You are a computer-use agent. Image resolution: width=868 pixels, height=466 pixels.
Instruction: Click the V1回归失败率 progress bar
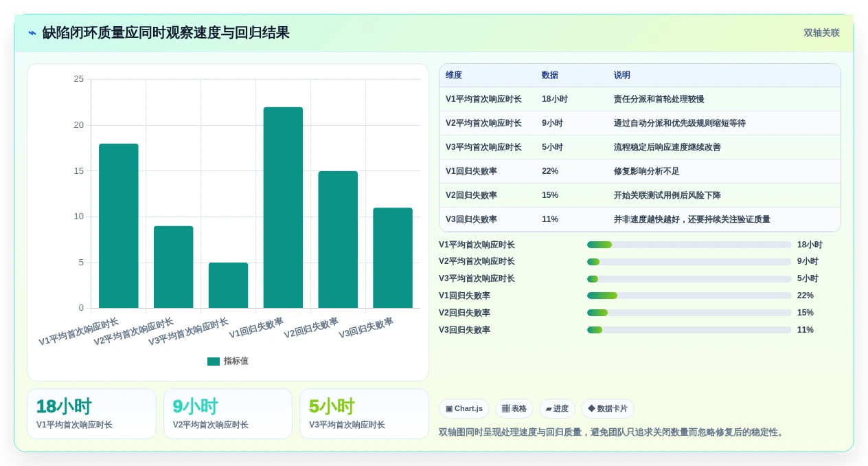[689, 296]
